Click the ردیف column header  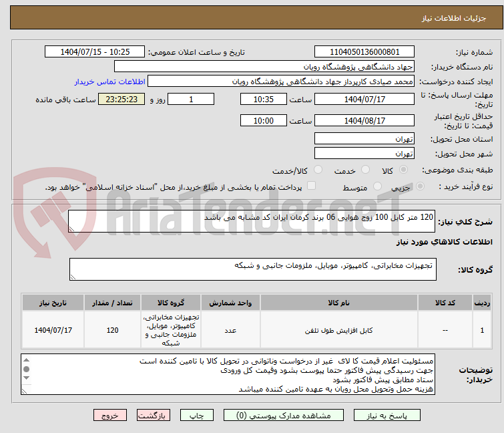point(482,303)
